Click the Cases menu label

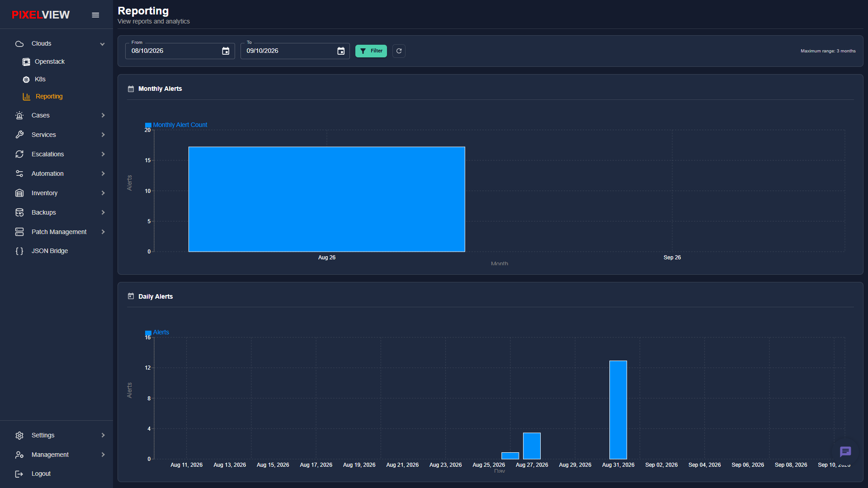point(41,115)
